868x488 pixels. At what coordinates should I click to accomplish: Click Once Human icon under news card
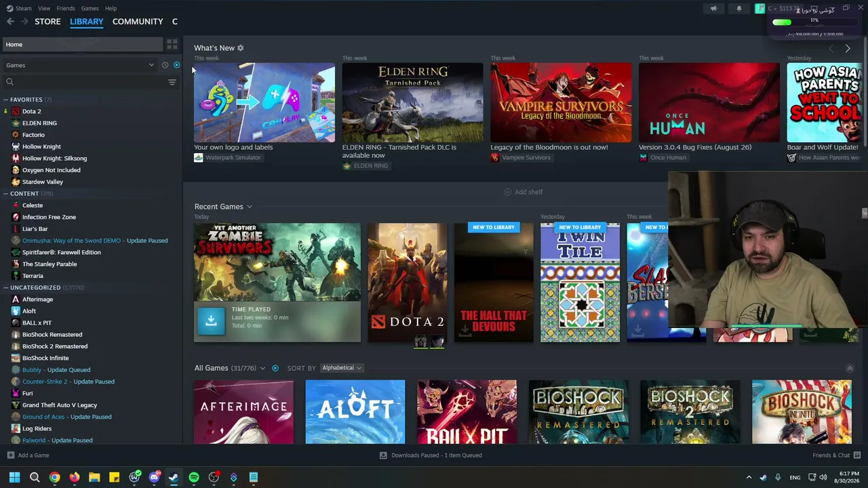643,158
